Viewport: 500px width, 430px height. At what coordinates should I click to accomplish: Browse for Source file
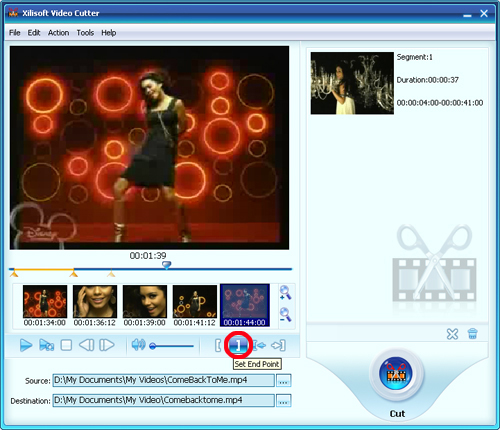(283, 381)
